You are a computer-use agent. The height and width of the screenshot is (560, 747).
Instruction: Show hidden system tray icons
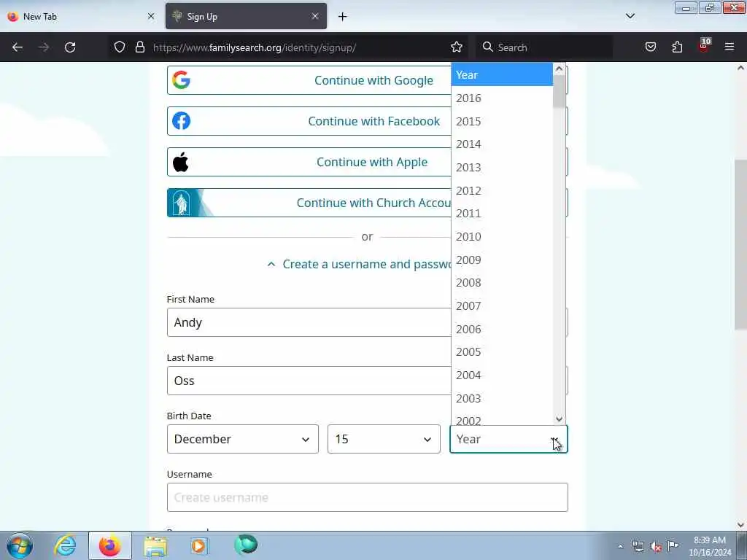click(x=620, y=547)
